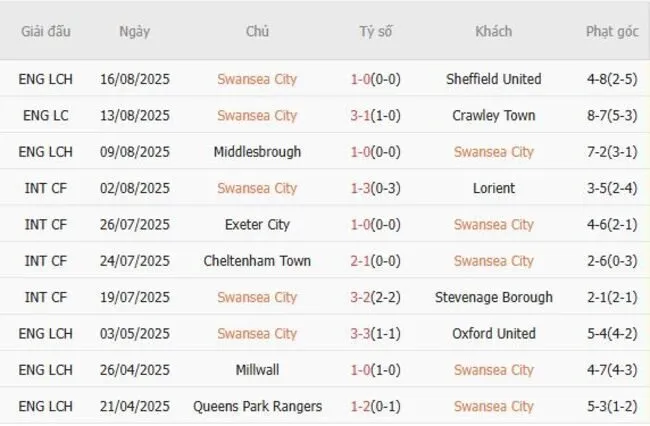Click the Millwall home team name
This screenshot has height=426, width=650.
click(257, 370)
